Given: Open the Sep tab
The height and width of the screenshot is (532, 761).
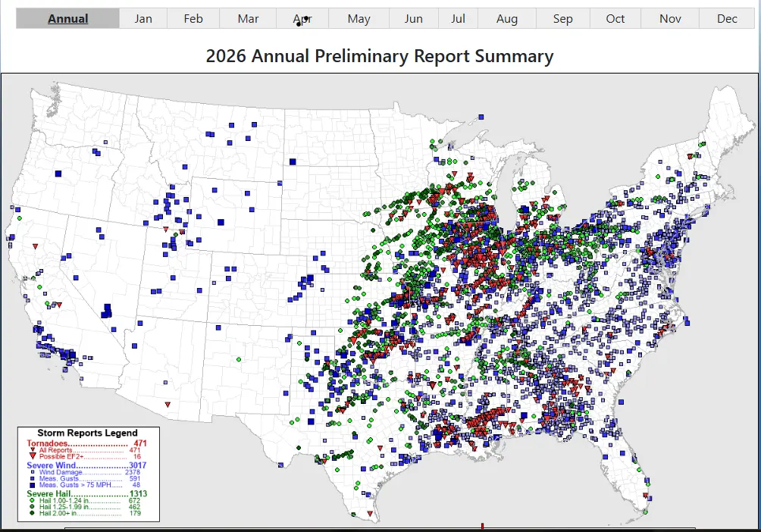Looking at the screenshot, I should click(x=562, y=18).
